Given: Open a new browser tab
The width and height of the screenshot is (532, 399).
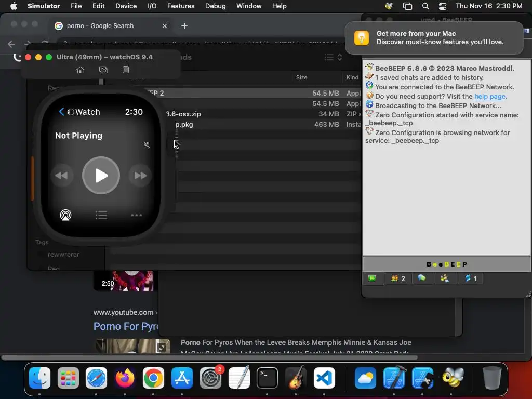Looking at the screenshot, I should [184, 26].
